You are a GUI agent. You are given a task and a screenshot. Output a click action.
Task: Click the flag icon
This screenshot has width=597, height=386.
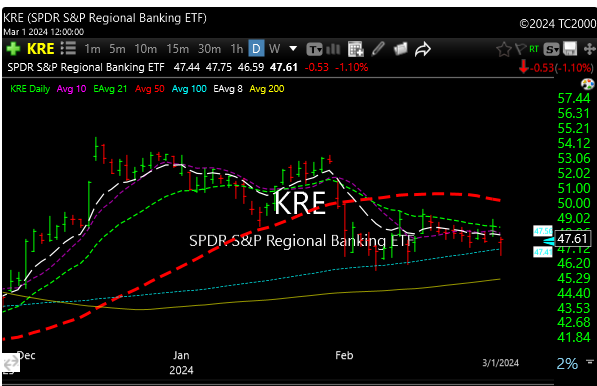point(520,49)
